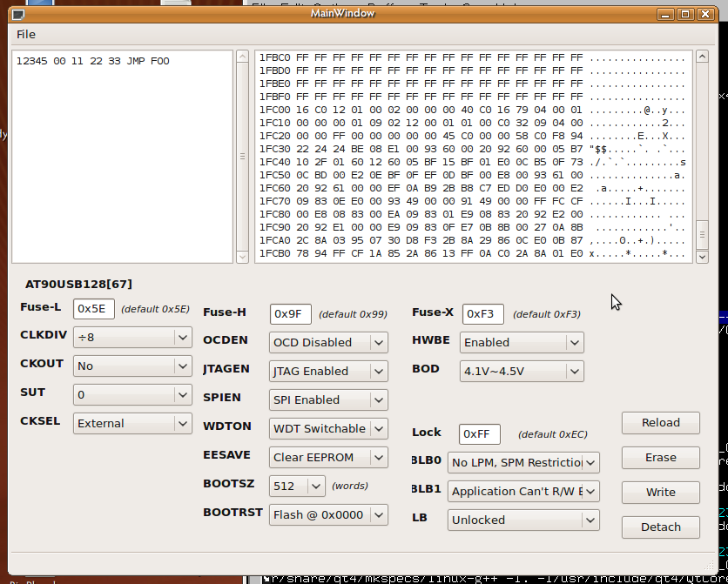Click the AT90USB128[67] device label
Screen dimensions: 728x584
(78, 284)
